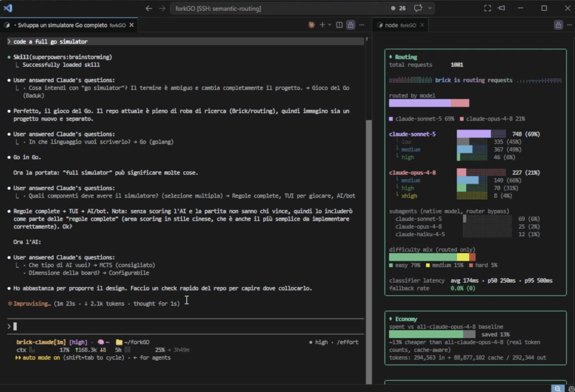Close the node forkGO tab
575x392 pixels.
coord(422,25)
